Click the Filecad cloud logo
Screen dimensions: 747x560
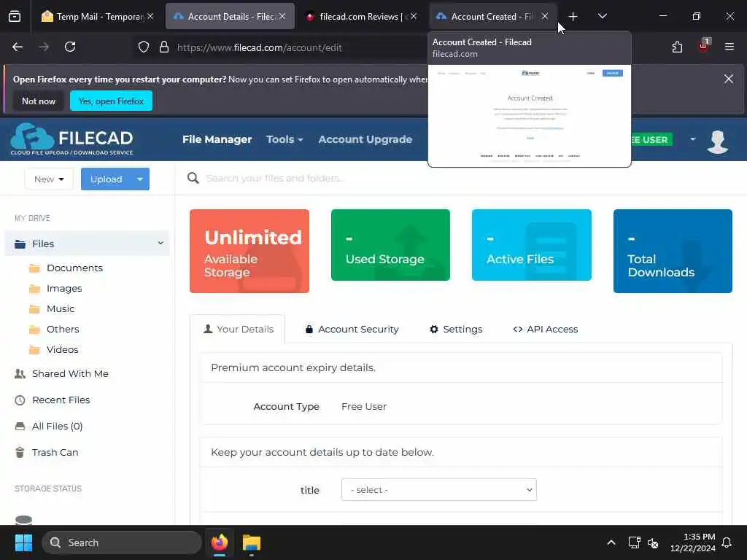pos(71,139)
